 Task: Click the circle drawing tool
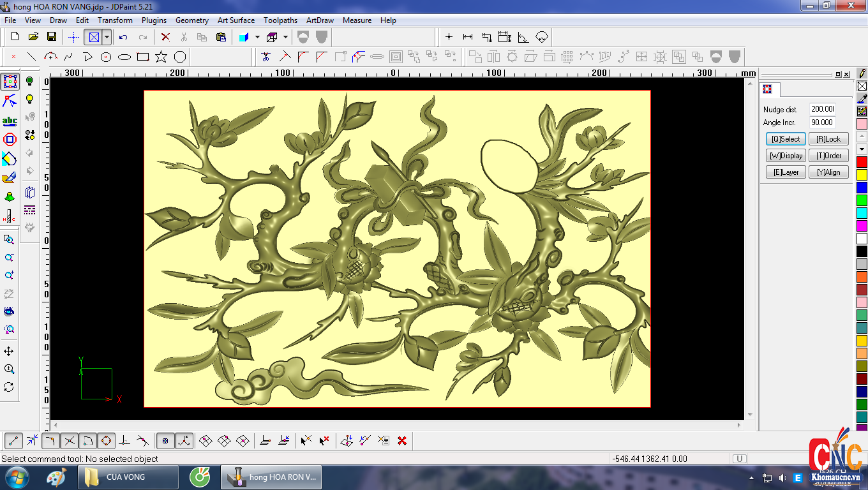coord(106,57)
